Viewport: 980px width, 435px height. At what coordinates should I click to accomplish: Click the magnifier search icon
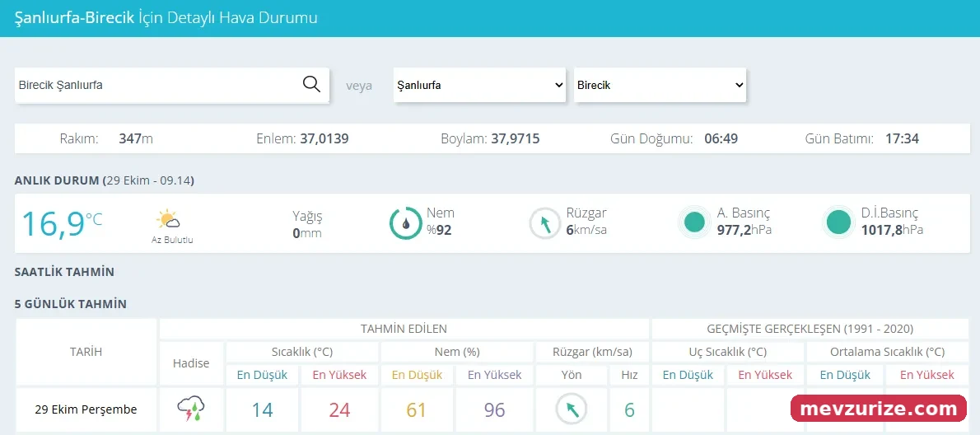311,84
